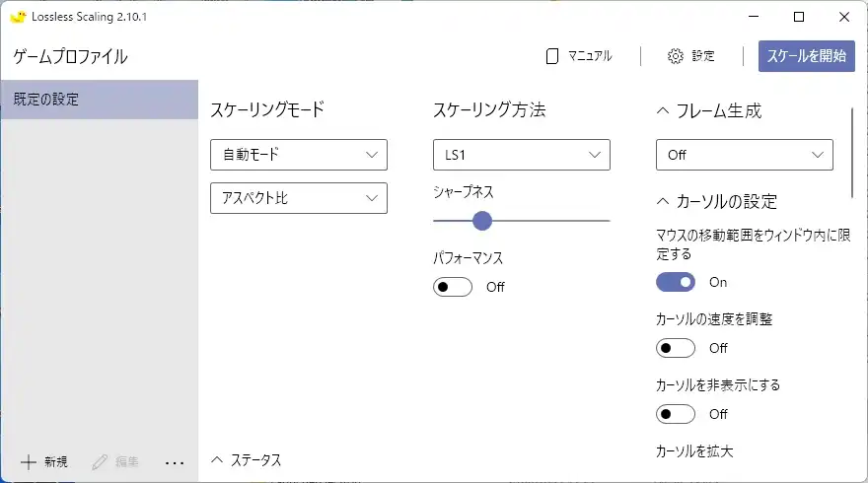The height and width of the screenshot is (483, 868).
Task: Disable マウスの移動範囲をウィンドウ内に限定する toggle
Action: tap(676, 282)
